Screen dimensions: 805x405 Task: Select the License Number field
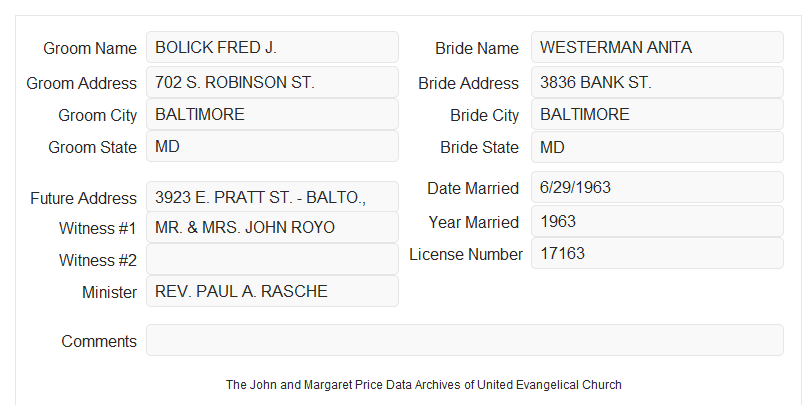[657, 253]
